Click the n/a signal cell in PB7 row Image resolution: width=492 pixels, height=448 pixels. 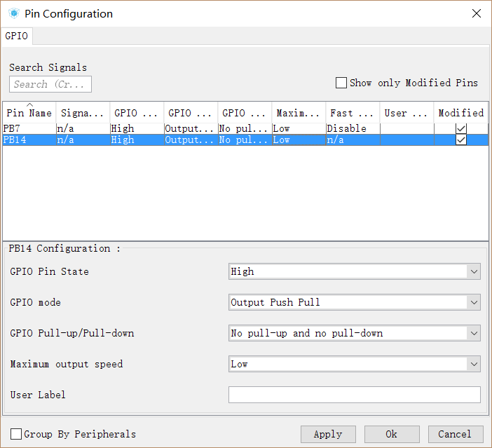point(83,128)
